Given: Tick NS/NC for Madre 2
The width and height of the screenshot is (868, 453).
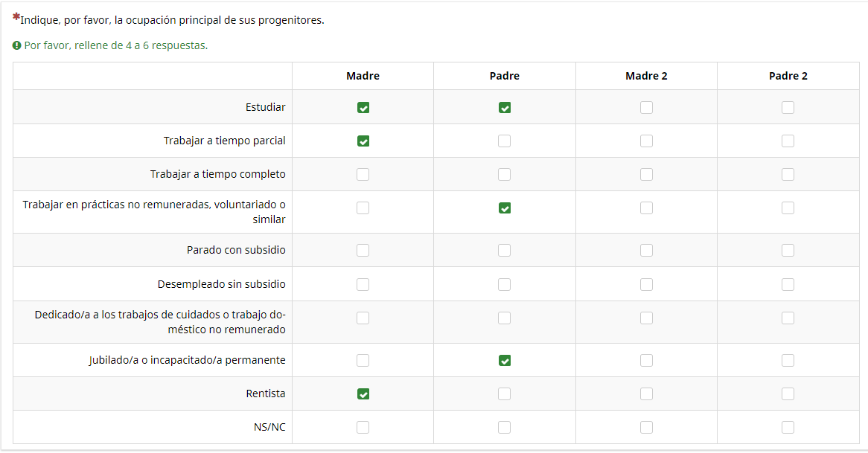Looking at the screenshot, I should coord(646,428).
